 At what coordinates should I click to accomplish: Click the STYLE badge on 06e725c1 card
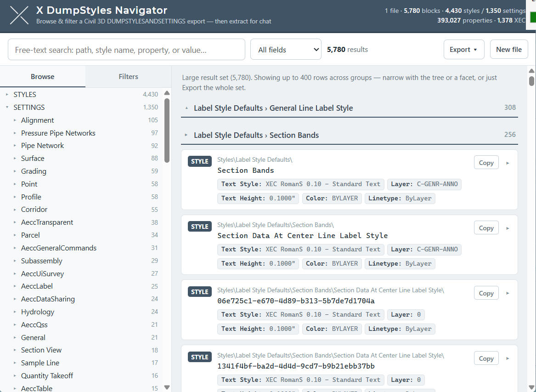click(x=200, y=292)
